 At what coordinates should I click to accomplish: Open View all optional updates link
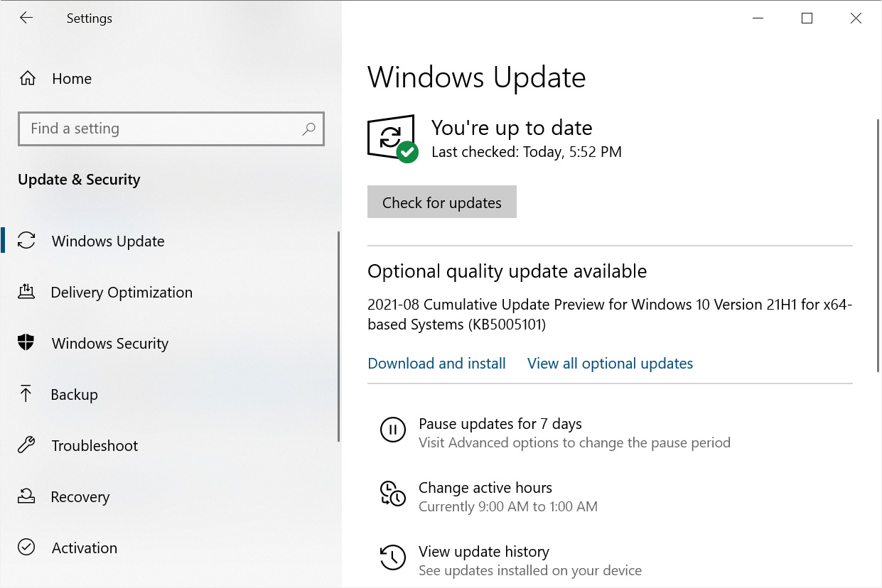pos(610,364)
